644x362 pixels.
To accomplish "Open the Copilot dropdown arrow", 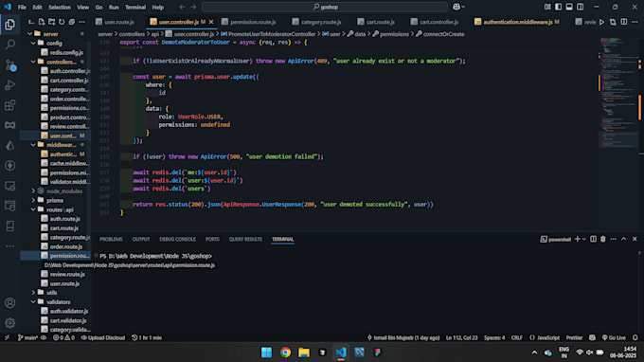I will click(464, 7).
